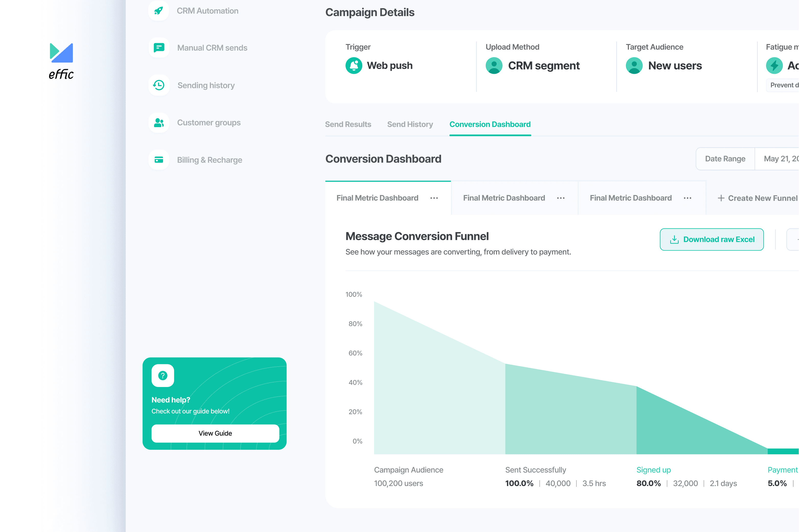This screenshot has width=799, height=532.
Task: Click Date Range label
Action: [725, 159]
